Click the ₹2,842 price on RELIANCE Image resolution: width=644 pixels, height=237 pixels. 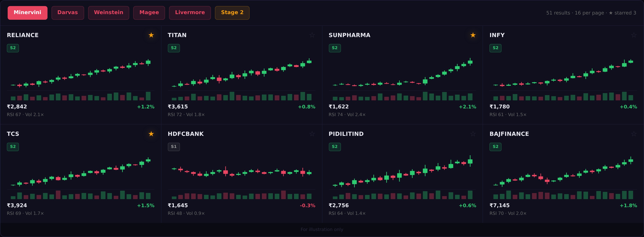point(17,107)
